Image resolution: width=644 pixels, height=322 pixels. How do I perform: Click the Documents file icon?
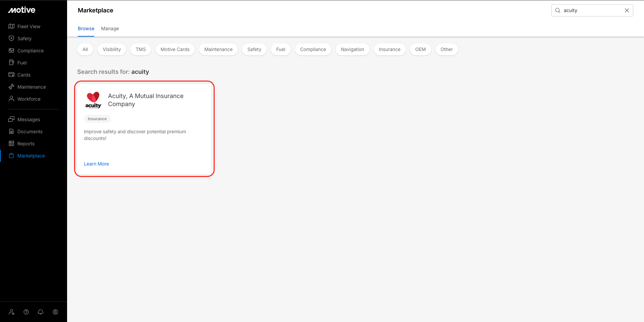(x=11, y=132)
